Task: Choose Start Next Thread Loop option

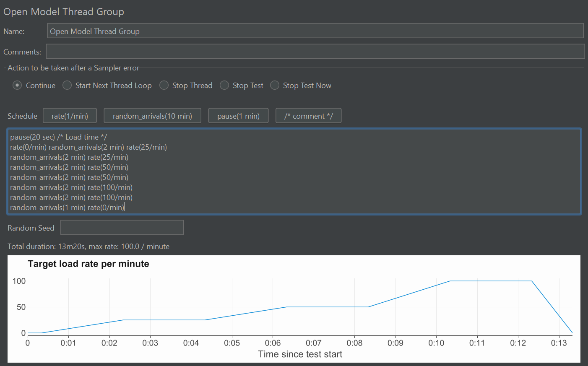Action: pos(67,86)
